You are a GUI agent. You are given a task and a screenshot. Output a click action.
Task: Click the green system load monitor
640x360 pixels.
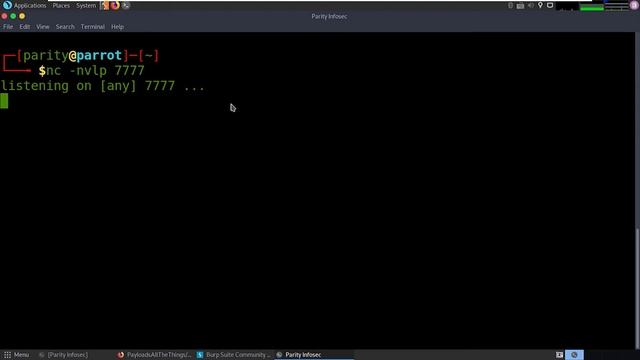[x=591, y=6]
